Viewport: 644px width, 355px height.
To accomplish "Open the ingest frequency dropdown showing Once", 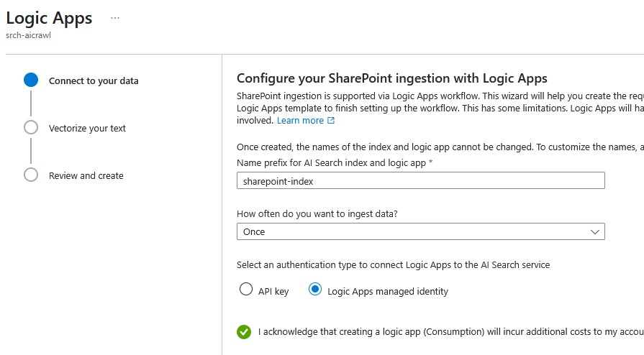I will coord(420,231).
